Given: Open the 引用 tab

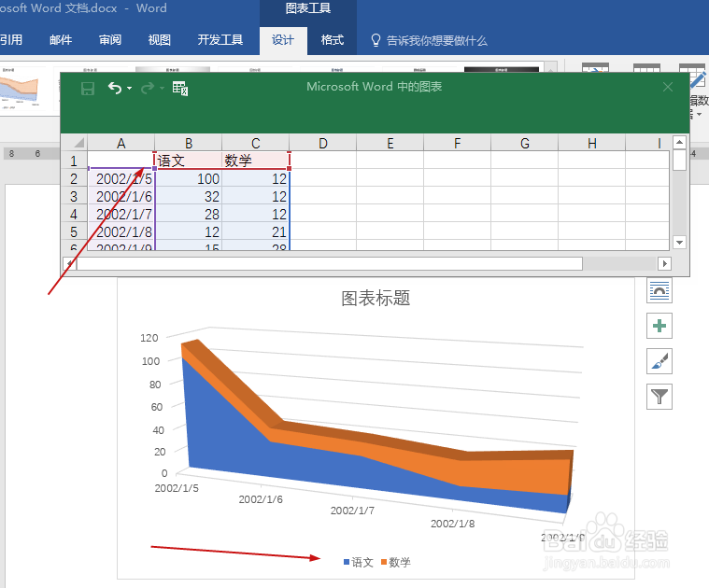Looking at the screenshot, I should pos(11,40).
